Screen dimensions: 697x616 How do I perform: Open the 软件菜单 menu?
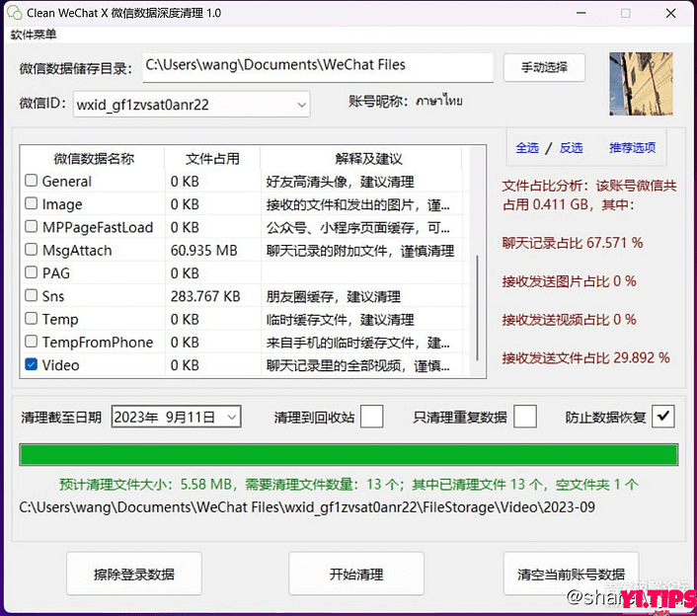tap(34, 35)
